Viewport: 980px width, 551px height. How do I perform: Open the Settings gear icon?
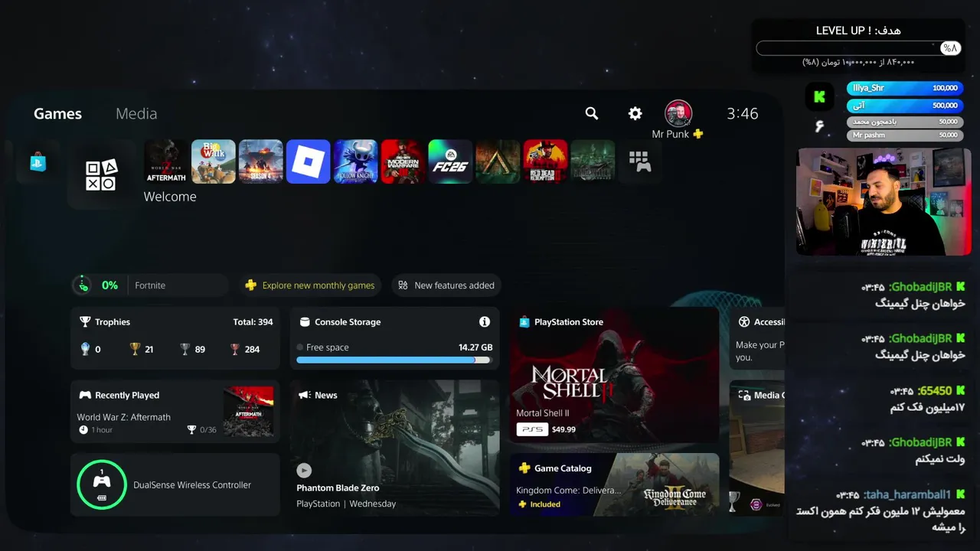635,113
